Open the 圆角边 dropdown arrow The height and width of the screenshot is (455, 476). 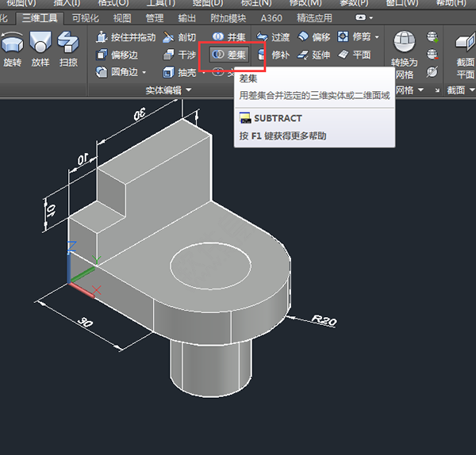tap(144, 72)
